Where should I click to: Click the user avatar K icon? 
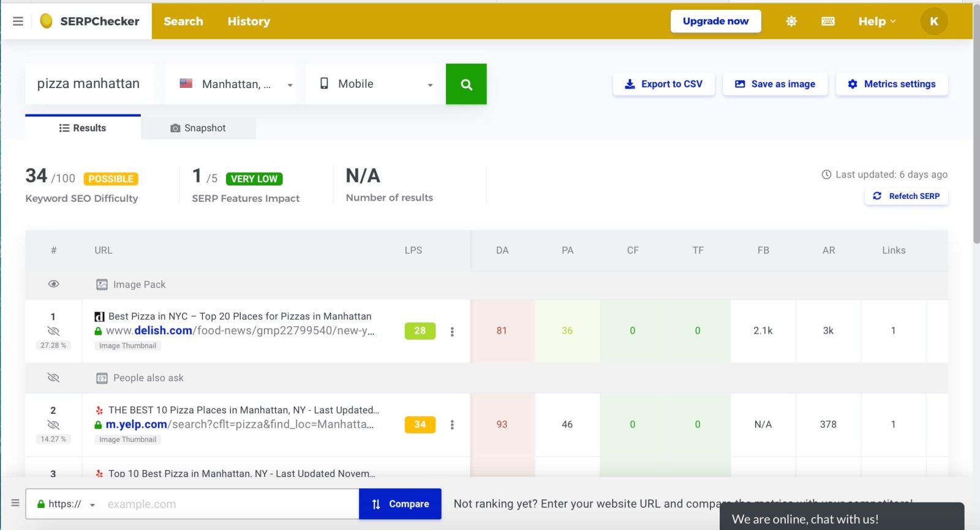933,21
